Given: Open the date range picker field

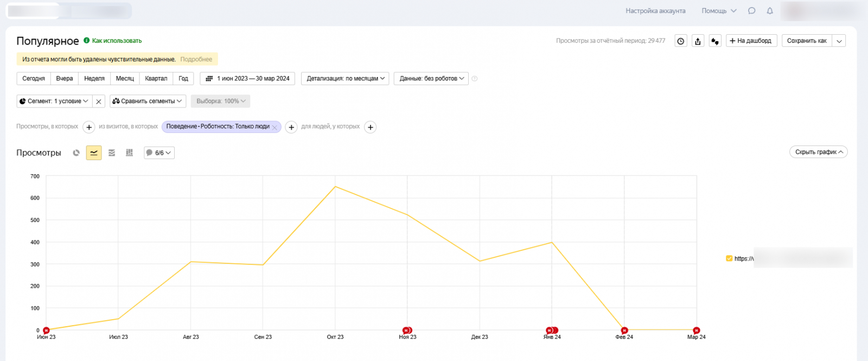Looking at the screenshot, I should [248, 79].
